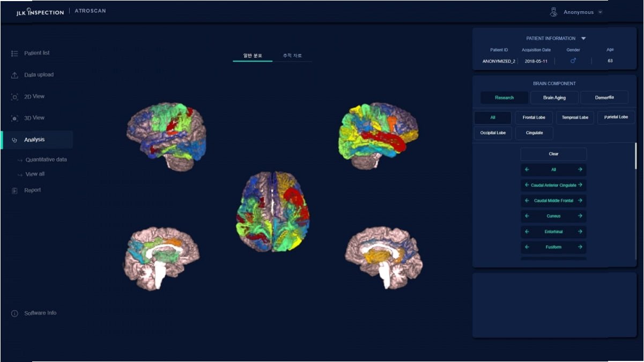Click left arrow beside Cuneus
The image size is (644, 362).
527,216
